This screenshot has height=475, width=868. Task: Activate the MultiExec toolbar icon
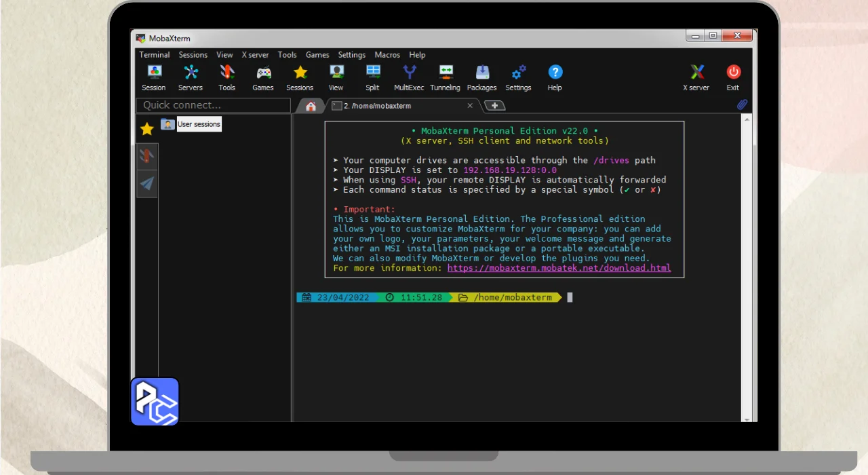(x=409, y=77)
